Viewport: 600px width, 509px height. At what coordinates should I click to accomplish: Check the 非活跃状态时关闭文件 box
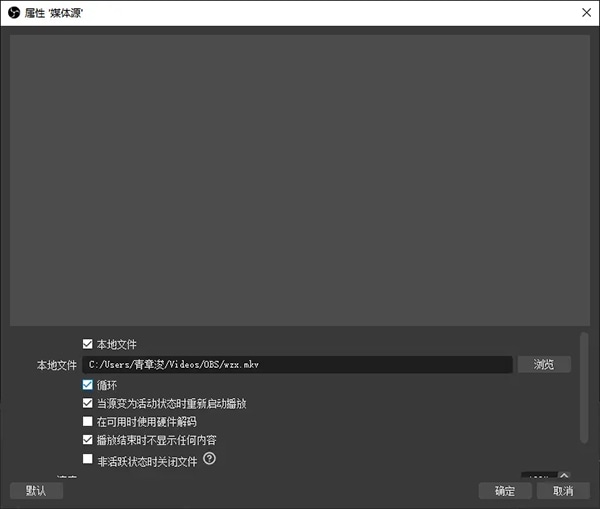(88, 458)
